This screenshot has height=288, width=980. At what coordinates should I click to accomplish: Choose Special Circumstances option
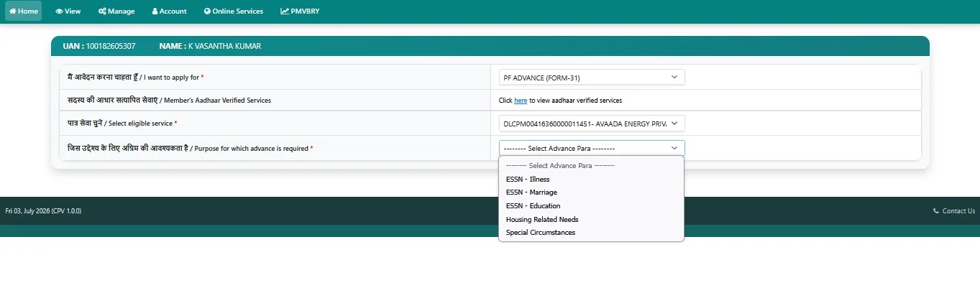[x=591, y=233]
